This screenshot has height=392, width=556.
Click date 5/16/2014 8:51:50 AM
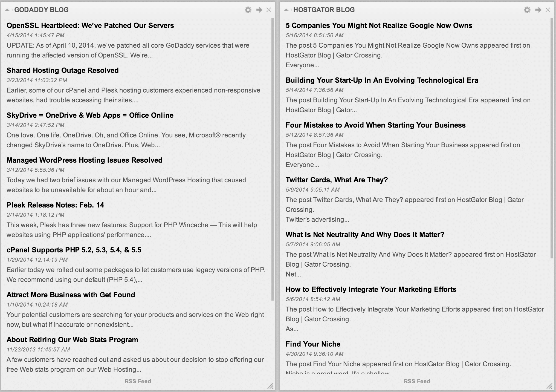point(315,35)
